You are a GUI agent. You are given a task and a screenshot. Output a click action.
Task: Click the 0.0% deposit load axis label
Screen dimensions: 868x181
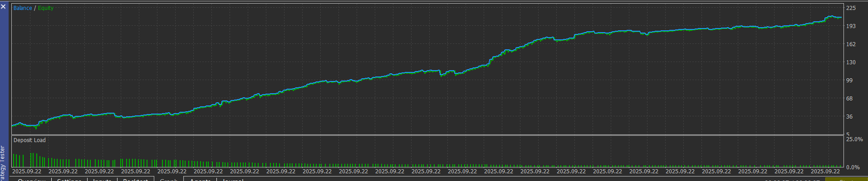coord(853,167)
